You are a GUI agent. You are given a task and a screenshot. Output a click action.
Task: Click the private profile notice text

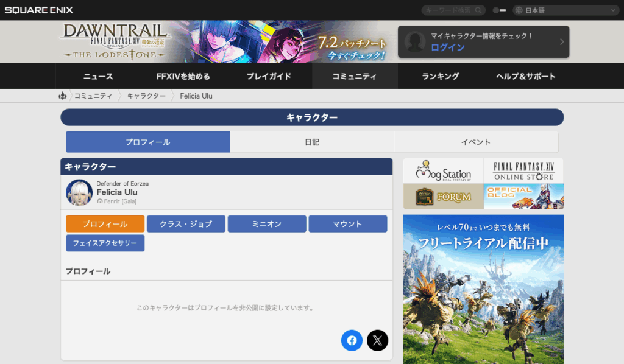click(225, 307)
